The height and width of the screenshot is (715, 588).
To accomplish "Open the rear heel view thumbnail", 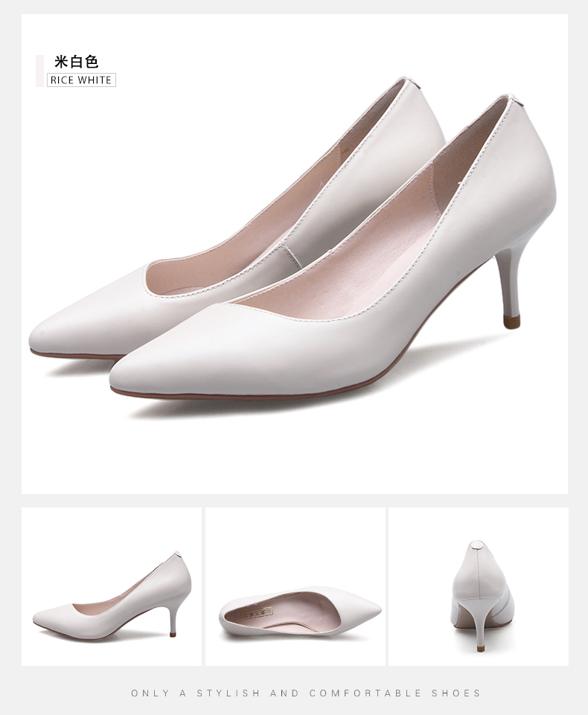I will (x=478, y=586).
